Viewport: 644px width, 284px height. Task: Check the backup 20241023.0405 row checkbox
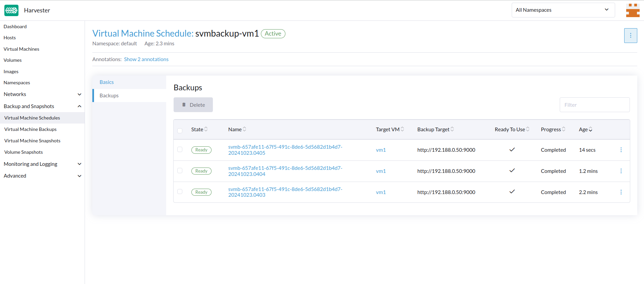tap(180, 150)
